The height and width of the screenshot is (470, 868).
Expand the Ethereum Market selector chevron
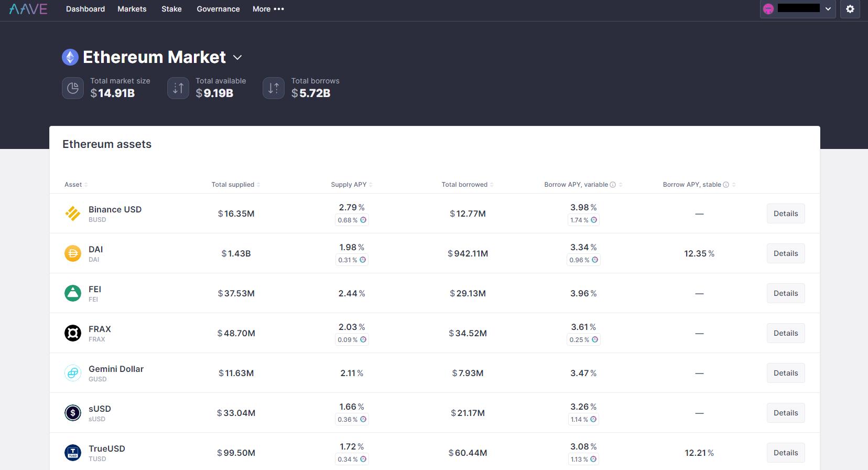(237, 57)
